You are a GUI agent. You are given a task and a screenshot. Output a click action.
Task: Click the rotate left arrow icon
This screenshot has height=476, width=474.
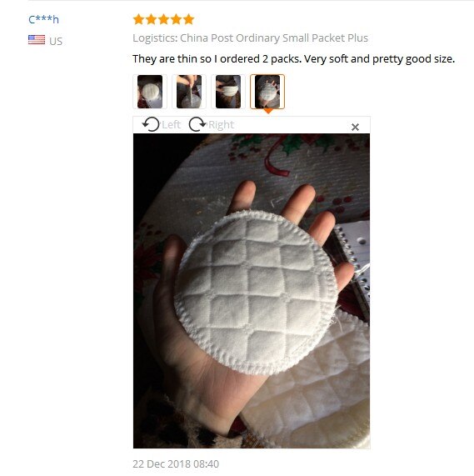(x=151, y=124)
